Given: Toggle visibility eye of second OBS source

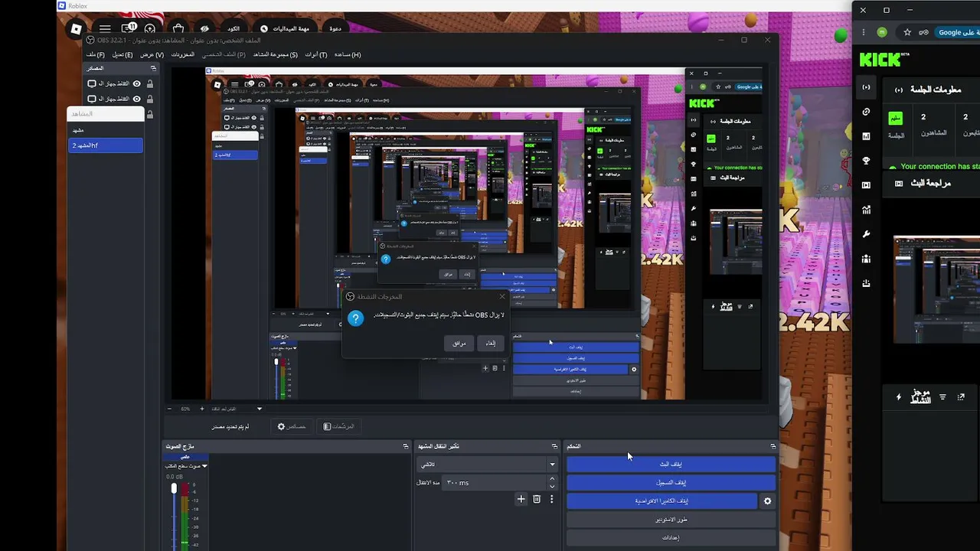Looking at the screenshot, I should (x=137, y=99).
